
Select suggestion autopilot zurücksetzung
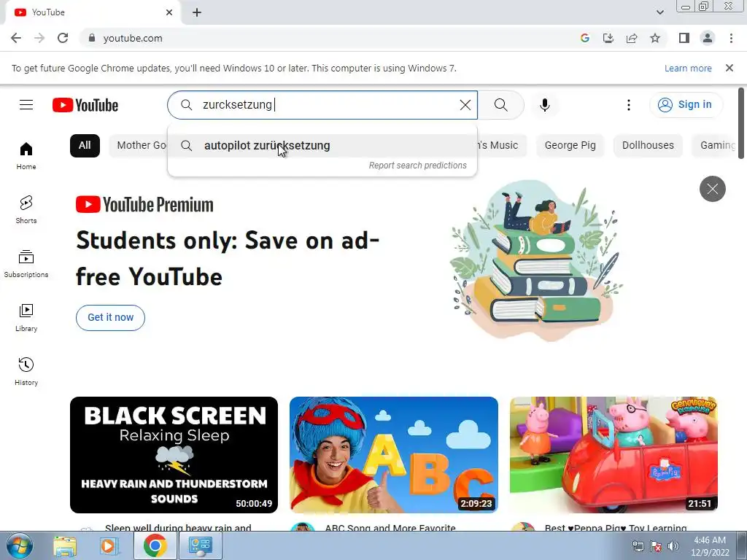click(322, 146)
